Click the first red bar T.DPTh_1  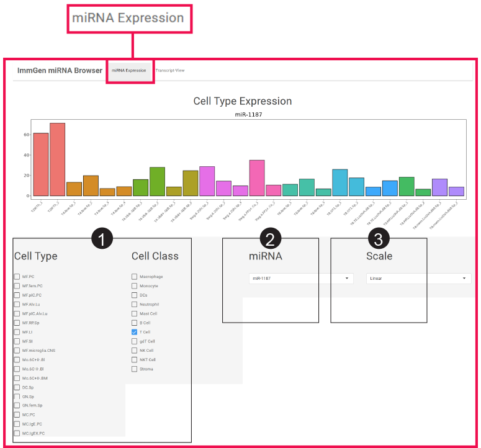point(41,164)
